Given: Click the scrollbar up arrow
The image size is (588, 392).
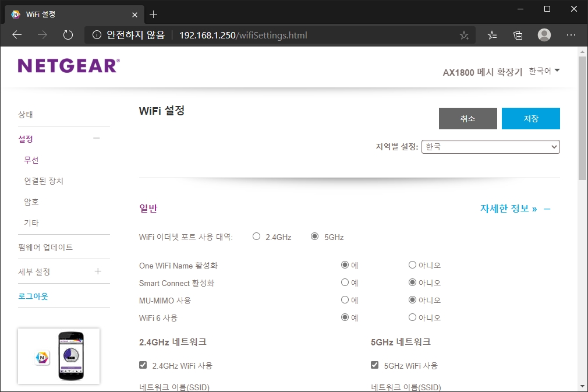Looking at the screenshot, I should (582, 52).
